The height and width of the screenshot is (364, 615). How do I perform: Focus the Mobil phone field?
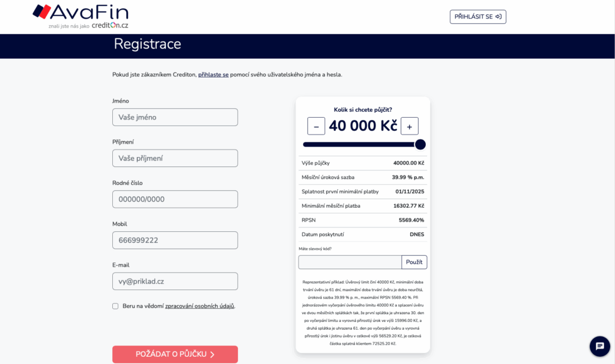(x=175, y=240)
